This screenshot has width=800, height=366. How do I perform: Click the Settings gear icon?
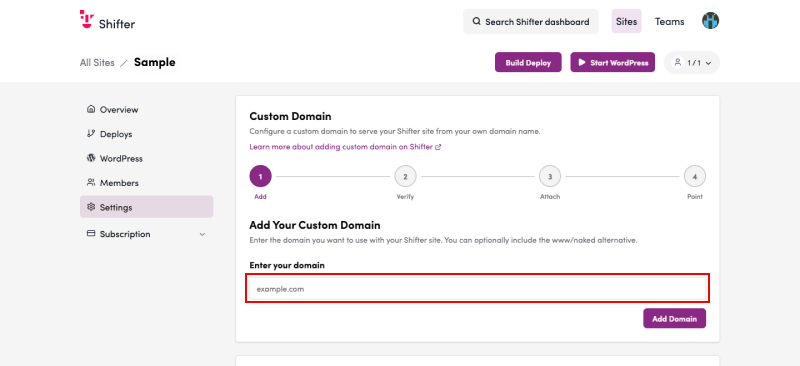91,207
